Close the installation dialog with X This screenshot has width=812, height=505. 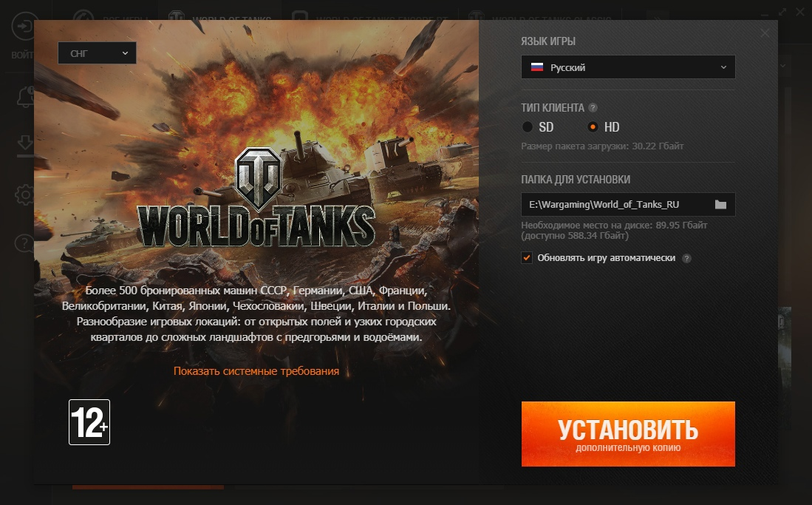(x=765, y=33)
